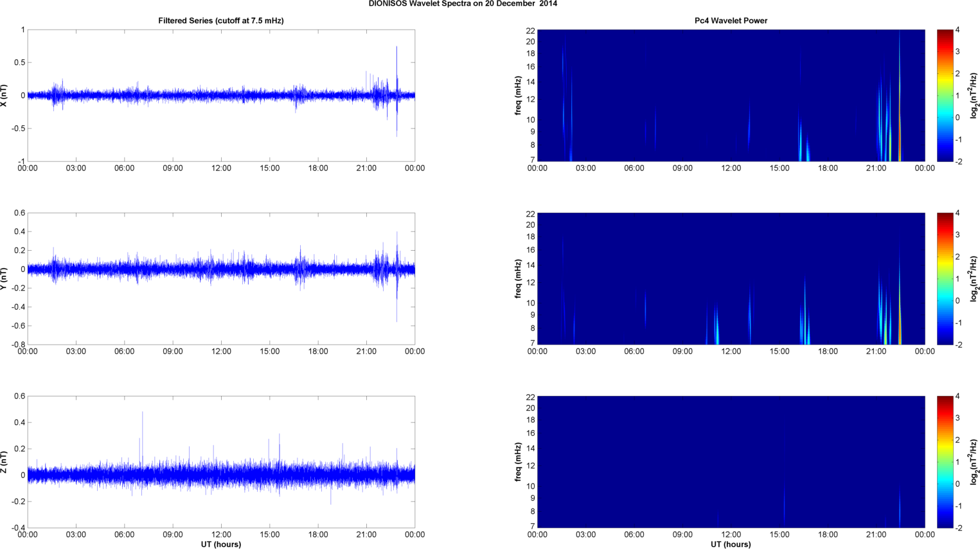Click the value 4 on top colorbar scale

(x=958, y=30)
